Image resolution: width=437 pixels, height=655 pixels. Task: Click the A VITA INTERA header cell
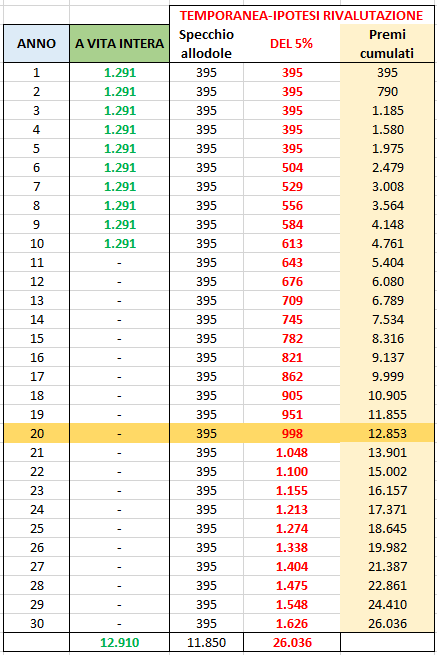coord(119,43)
